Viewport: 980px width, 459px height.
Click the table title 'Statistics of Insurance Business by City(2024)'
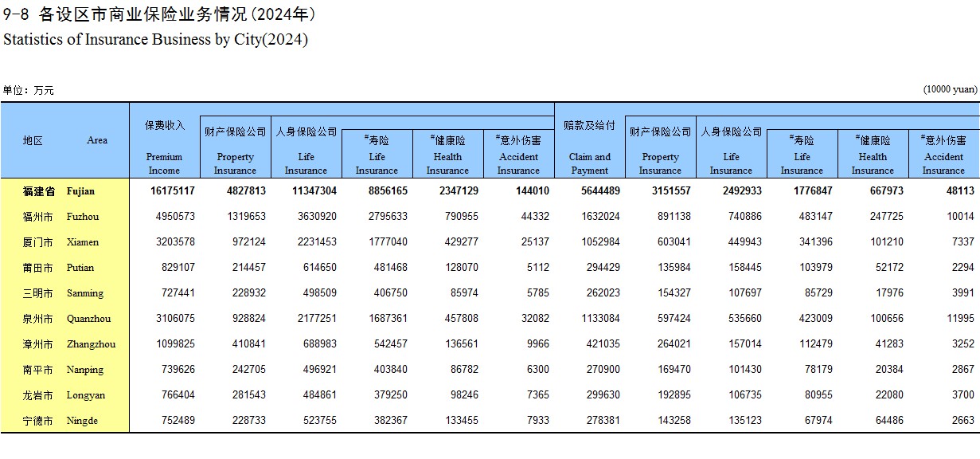point(155,40)
